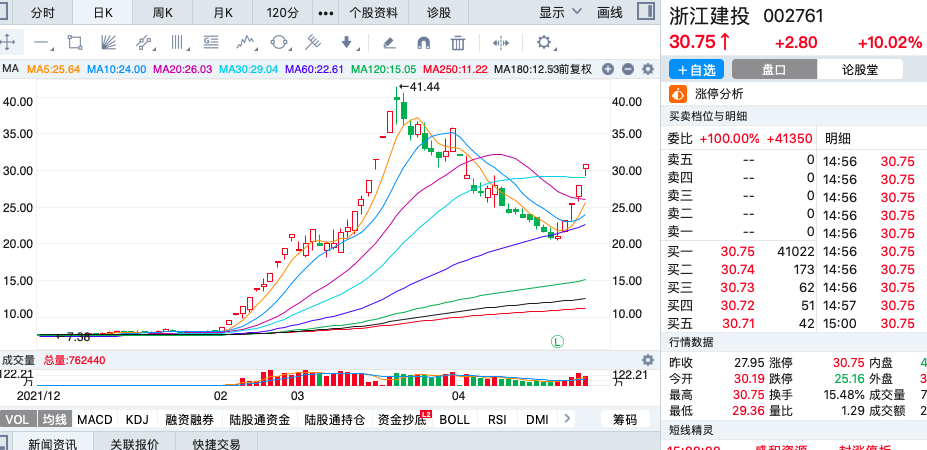Select the rectangle shape drawing tool
The height and width of the screenshot is (450, 927).
click(74, 43)
